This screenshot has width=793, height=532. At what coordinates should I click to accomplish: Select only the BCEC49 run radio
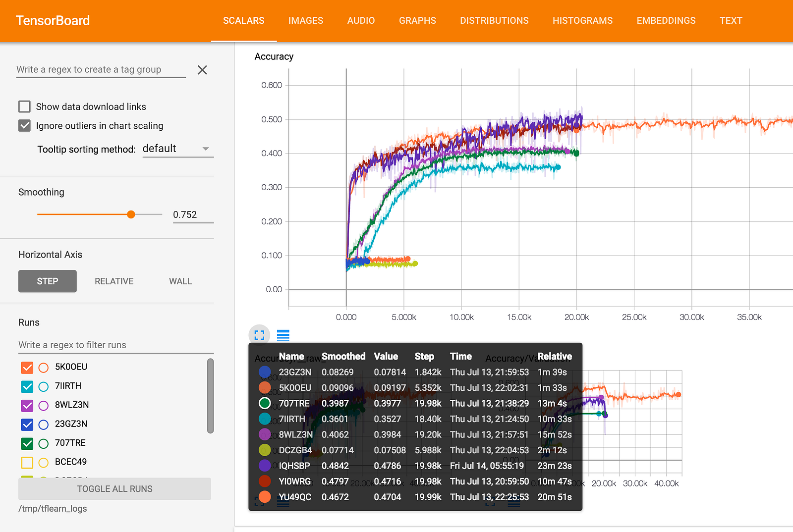coord(44,463)
